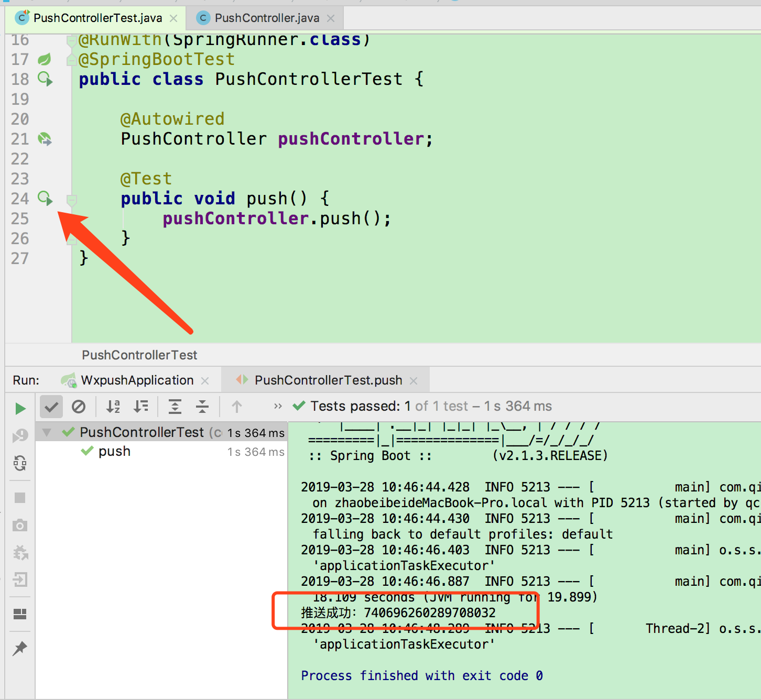Collapse the PushControllerTest tree node arrow
This screenshot has height=700, width=761.
pyautogui.click(x=47, y=432)
